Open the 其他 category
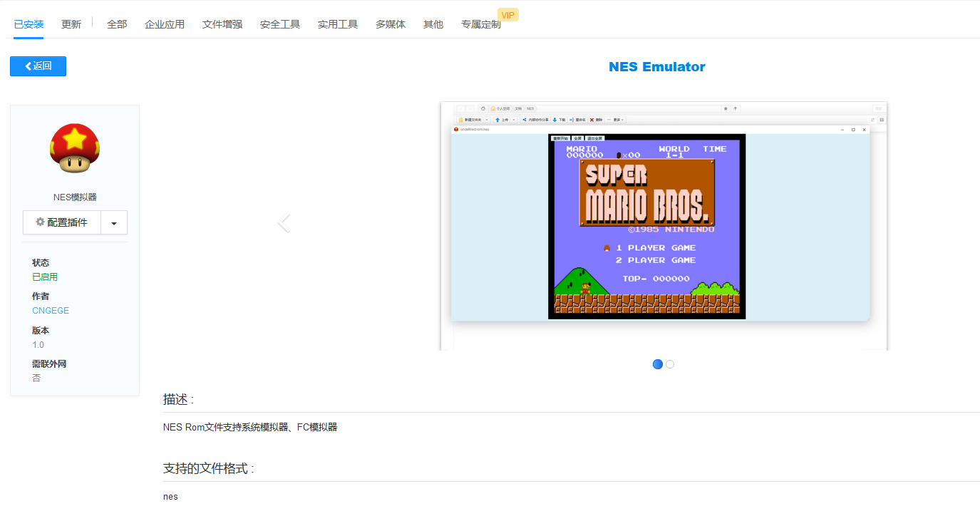 coord(433,24)
